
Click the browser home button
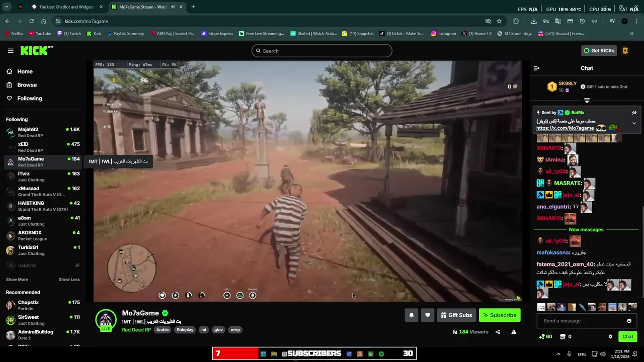click(43, 21)
